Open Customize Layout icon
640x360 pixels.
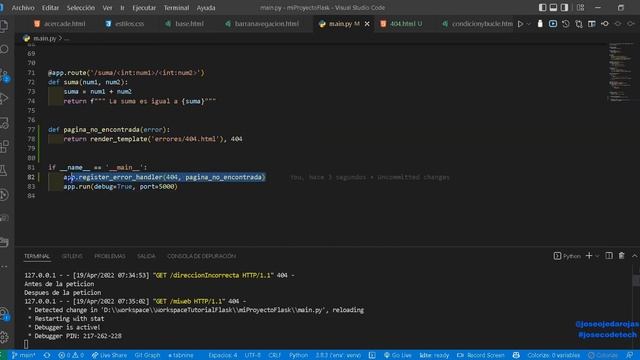click(580, 7)
